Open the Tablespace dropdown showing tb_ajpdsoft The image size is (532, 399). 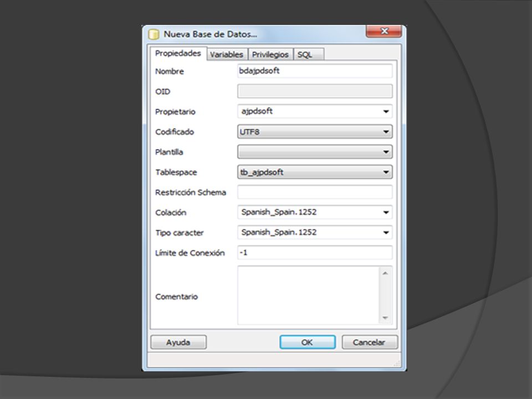pyautogui.click(x=315, y=172)
